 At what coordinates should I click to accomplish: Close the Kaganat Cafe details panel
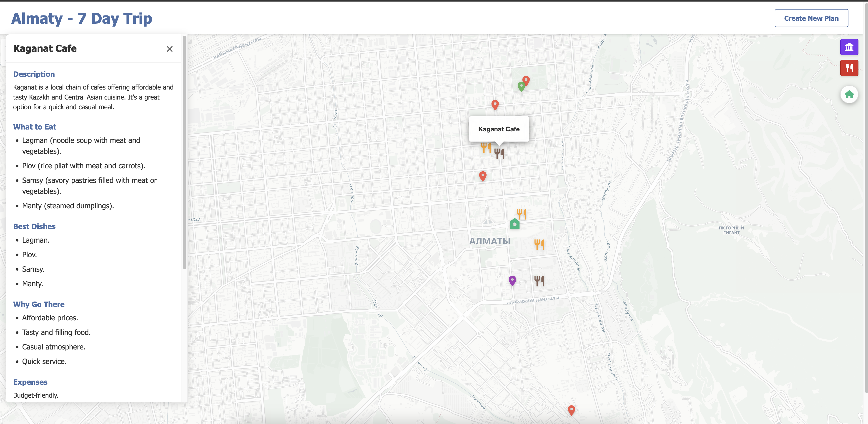[x=170, y=49]
